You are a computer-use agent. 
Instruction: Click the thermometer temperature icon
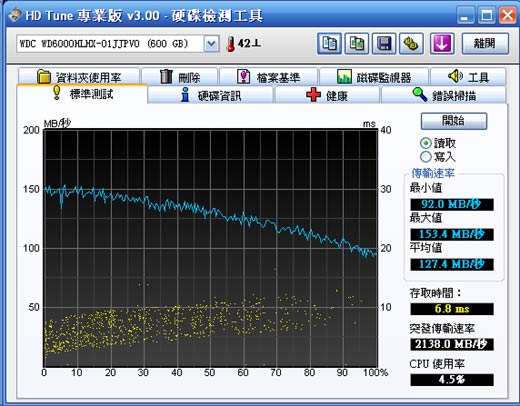[230, 44]
